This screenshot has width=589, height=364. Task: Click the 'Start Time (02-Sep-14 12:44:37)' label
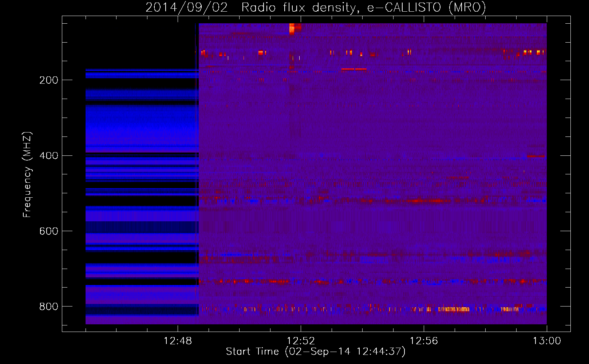click(x=316, y=352)
